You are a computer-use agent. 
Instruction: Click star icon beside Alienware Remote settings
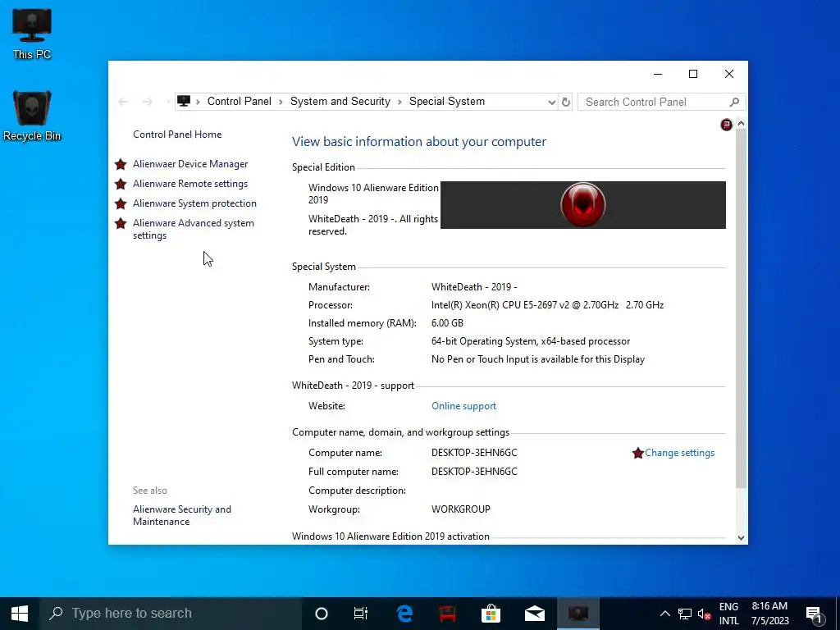pos(121,184)
